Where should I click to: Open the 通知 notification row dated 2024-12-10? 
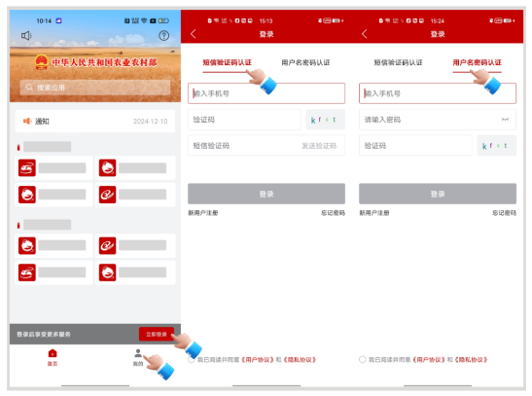pyautogui.click(x=95, y=122)
